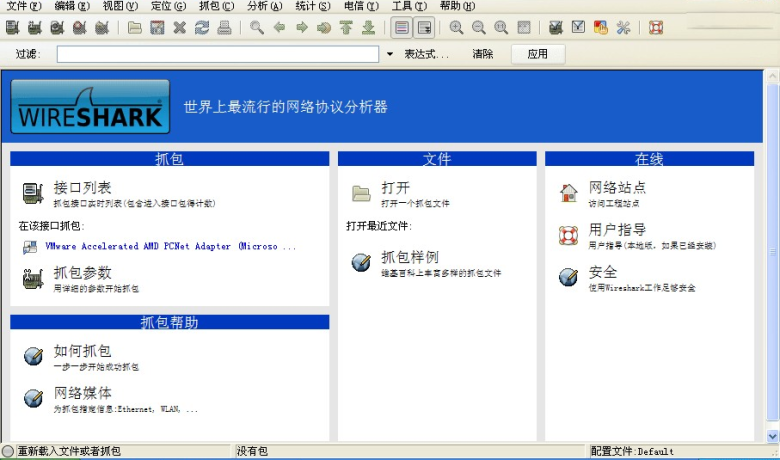This screenshot has width=780, height=460.
Task: Save the capture file toolbar icon
Action: [157, 27]
